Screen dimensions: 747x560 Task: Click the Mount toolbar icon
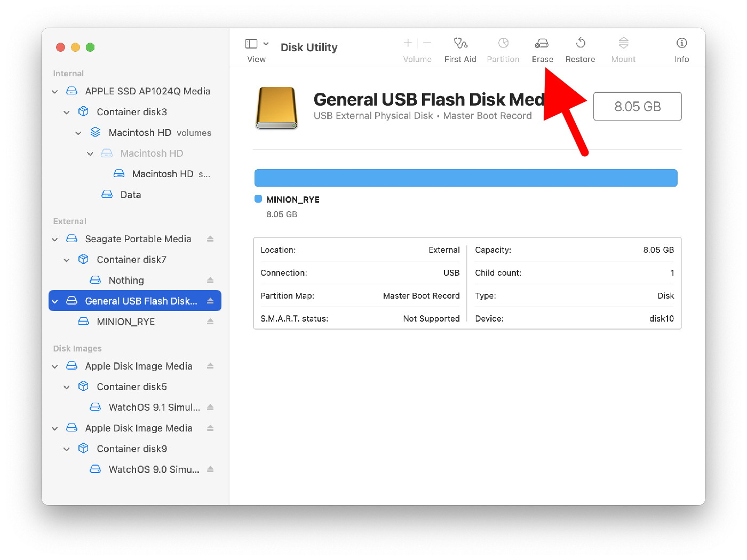pos(623,43)
